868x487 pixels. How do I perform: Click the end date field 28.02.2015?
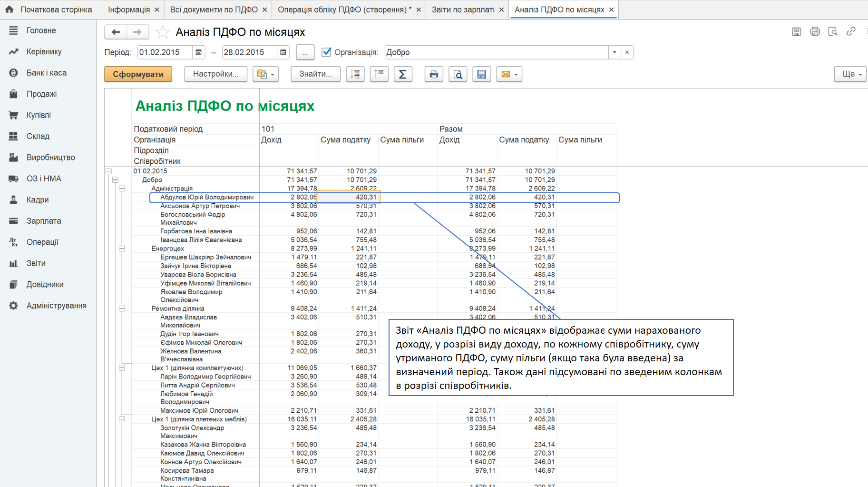(249, 52)
